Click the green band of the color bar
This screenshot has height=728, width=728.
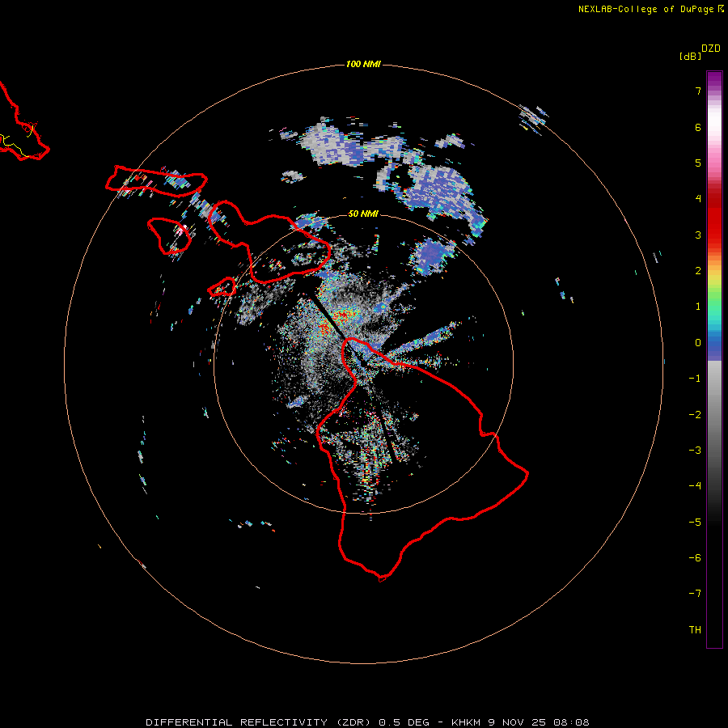coord(714,297)
